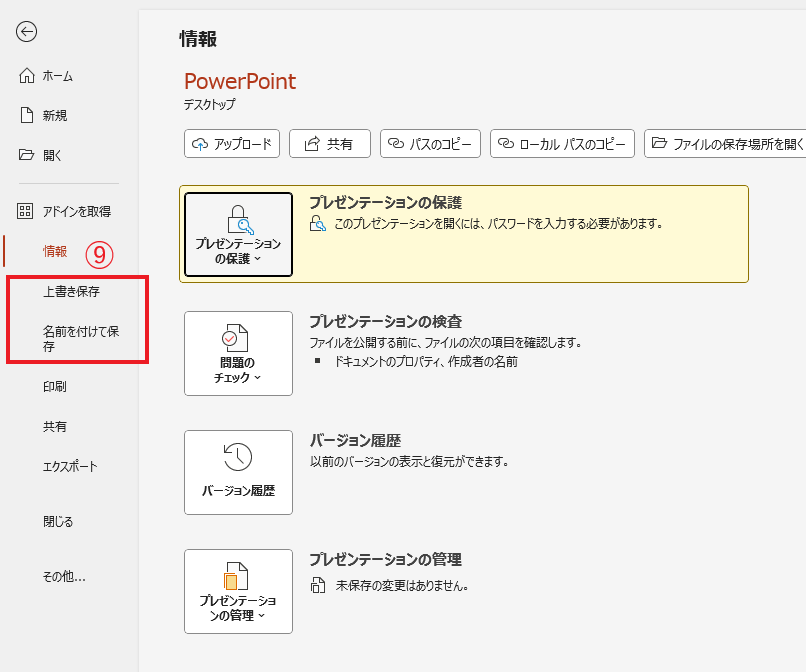
Task: Click the PowerPoint file title
Action: (240, 81)
